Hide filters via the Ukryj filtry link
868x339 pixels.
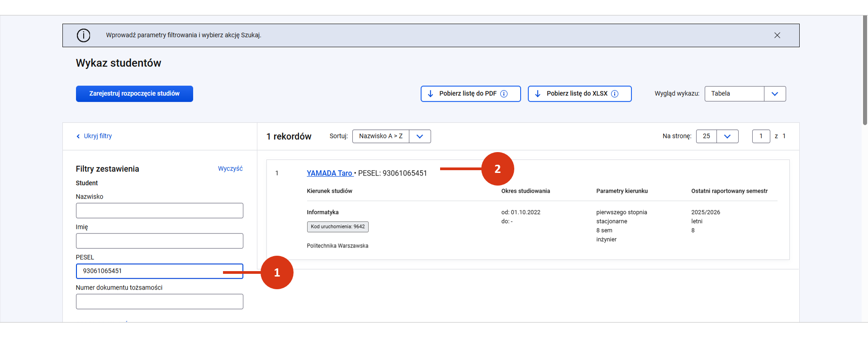click(x=98, y=136)
